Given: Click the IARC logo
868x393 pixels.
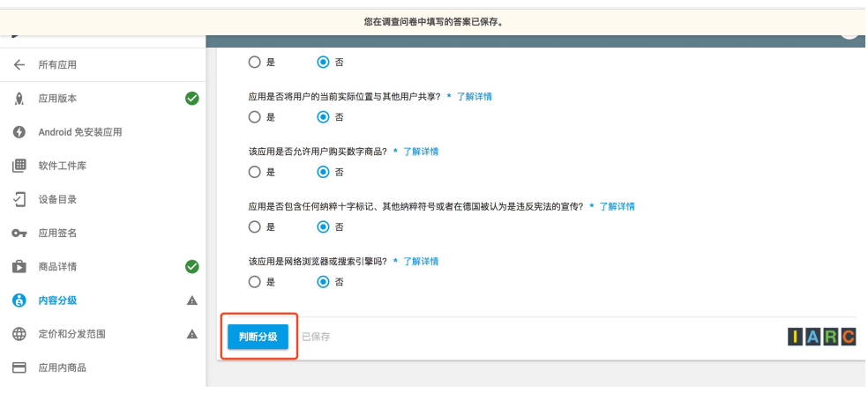Looking at the screenshot, I should click(x=821, y=337).
